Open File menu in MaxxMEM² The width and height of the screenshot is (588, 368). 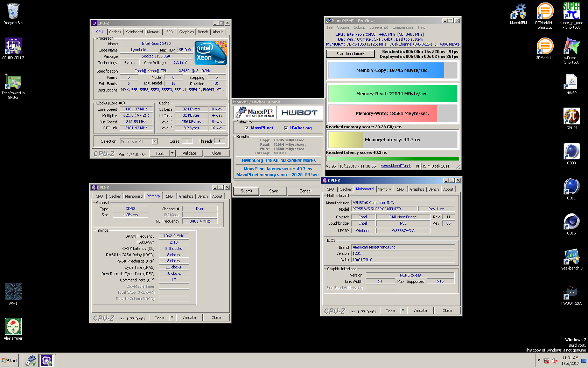(330, 27)
